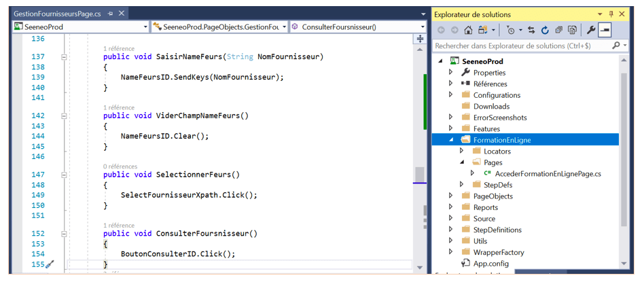Select the Source folder
Screen dimensions: 644x282
coord(484,219)
